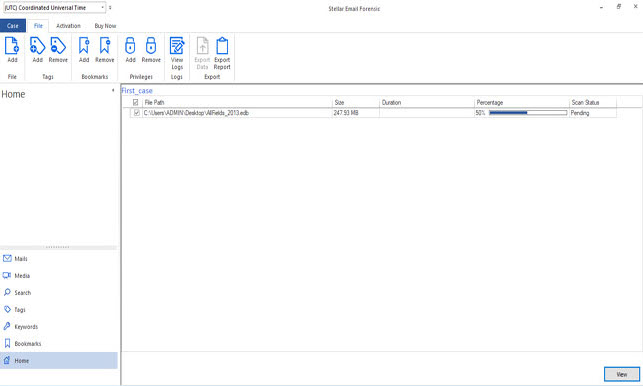This screenshot has height=386, width=643.
Task: Click the Remove privileges lock icon
Action: (151, 46)
